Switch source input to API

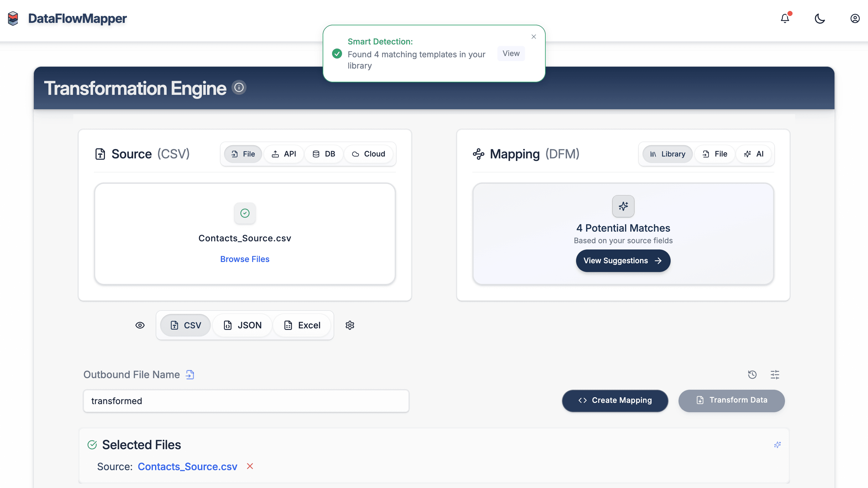click(284, 154)
